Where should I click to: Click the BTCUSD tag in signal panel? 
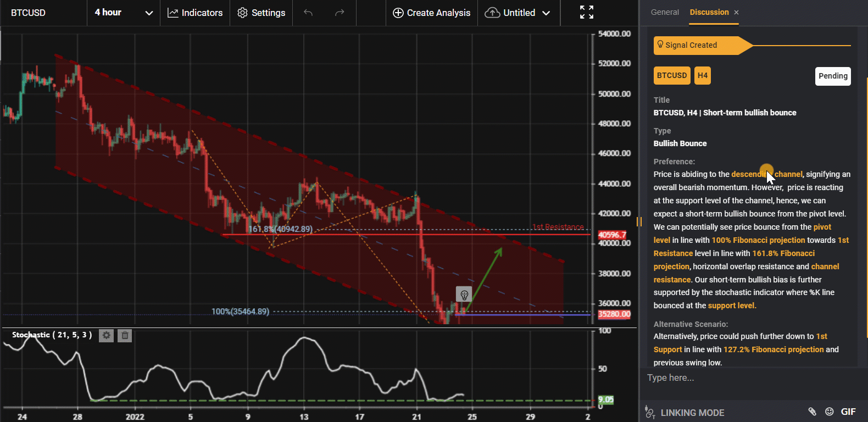click(x=672, y=76)
